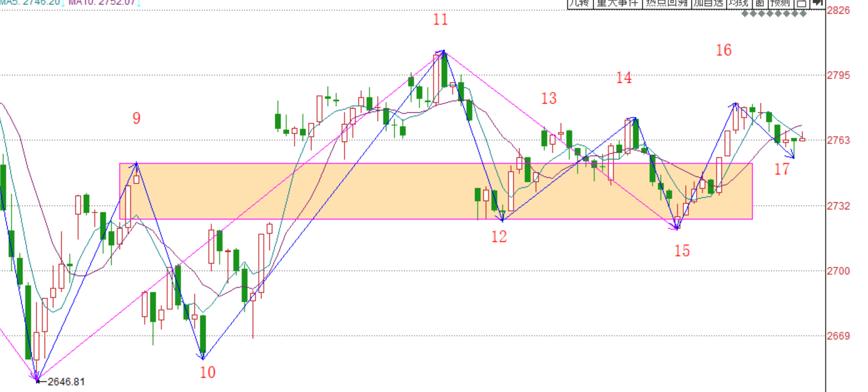Click the red wave label 9

[x=137, y=118]
